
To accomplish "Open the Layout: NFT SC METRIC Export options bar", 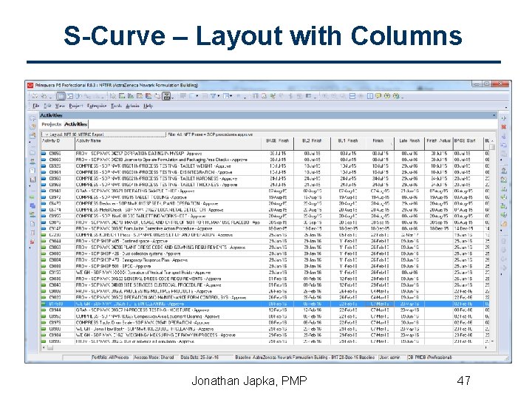I will [x=104, y=134].
